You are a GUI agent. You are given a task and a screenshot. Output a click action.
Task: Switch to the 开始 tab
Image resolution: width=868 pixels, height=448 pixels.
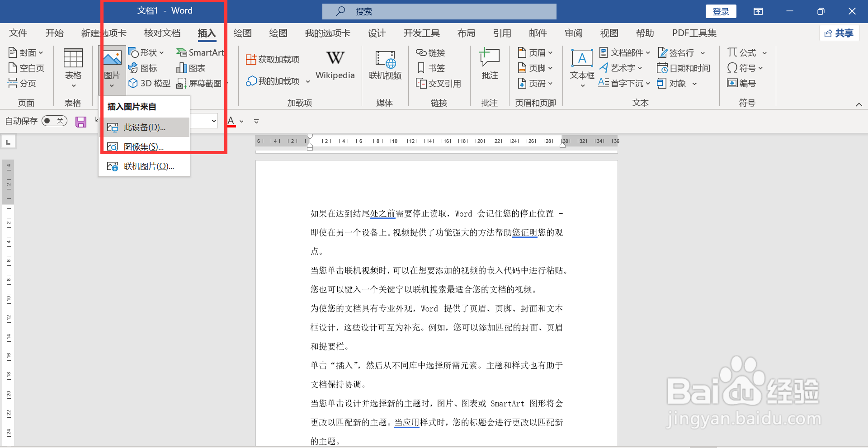click(55, 33)
